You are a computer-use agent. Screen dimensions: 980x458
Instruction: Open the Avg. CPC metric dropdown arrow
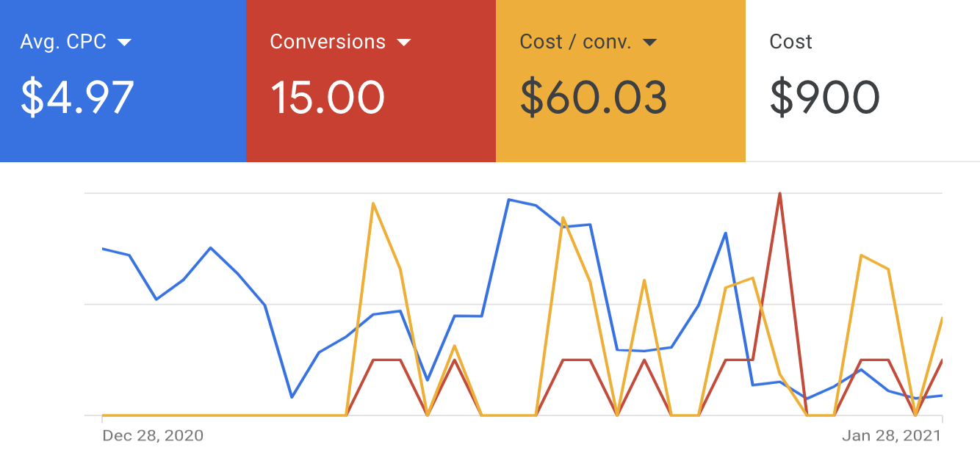pyautogui.click(x=124, y=43)
